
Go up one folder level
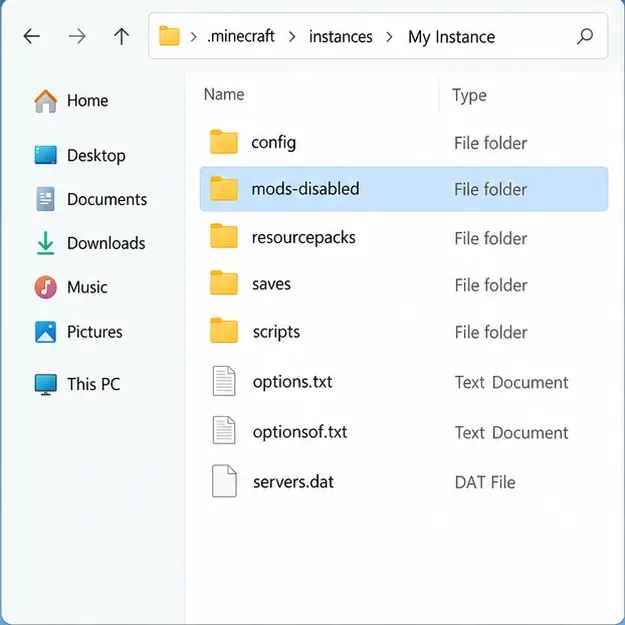122,36
